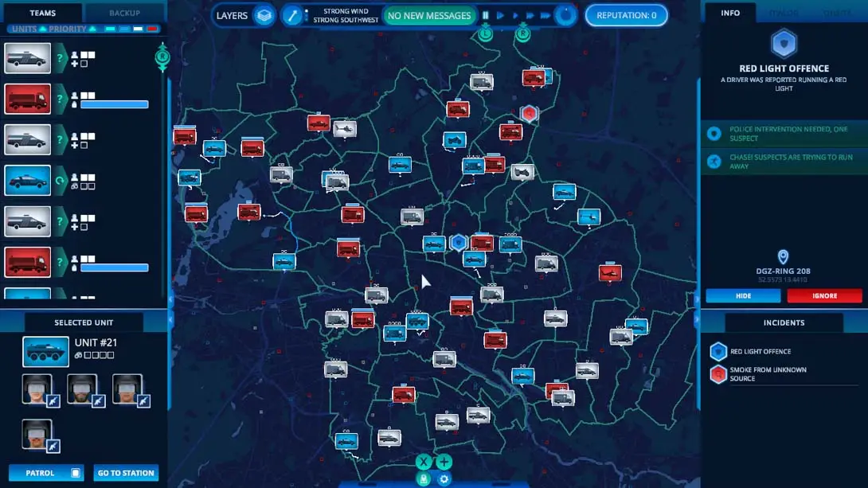Image resolution: width=868 pixels, height=488 pixels.
Task: Switch to the Backup tab
Action: (x=124, y=13)
